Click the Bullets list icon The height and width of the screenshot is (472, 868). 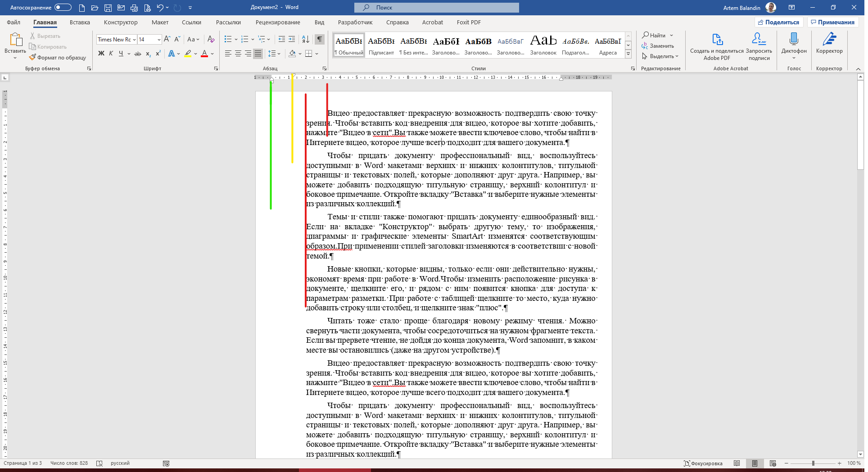point(228,39)
